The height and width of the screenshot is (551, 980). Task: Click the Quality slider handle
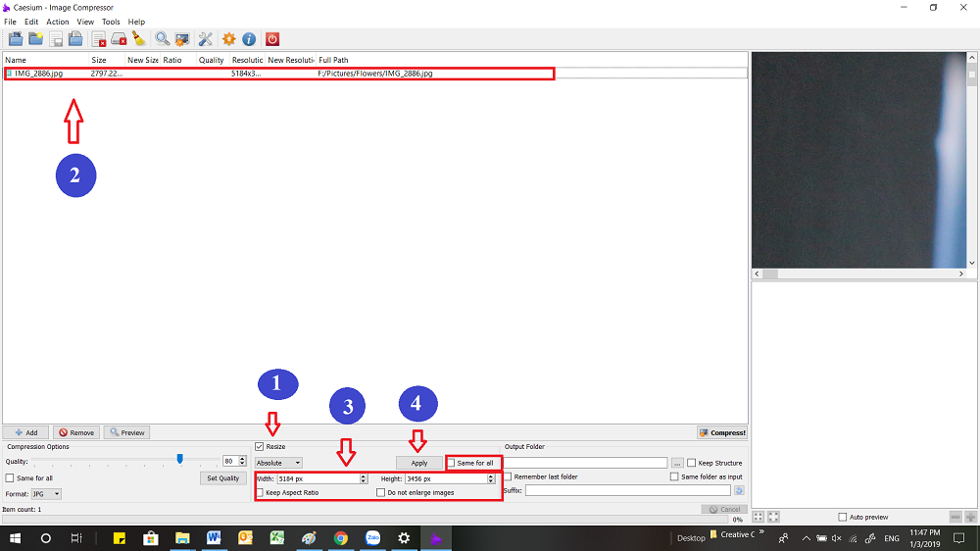(180, 459)
